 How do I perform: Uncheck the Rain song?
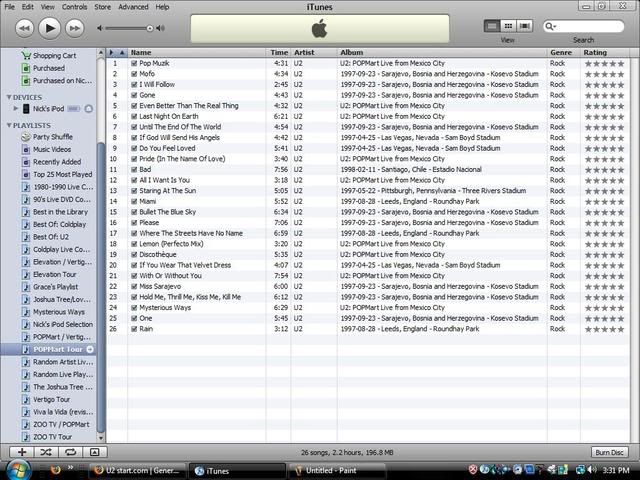134,329
